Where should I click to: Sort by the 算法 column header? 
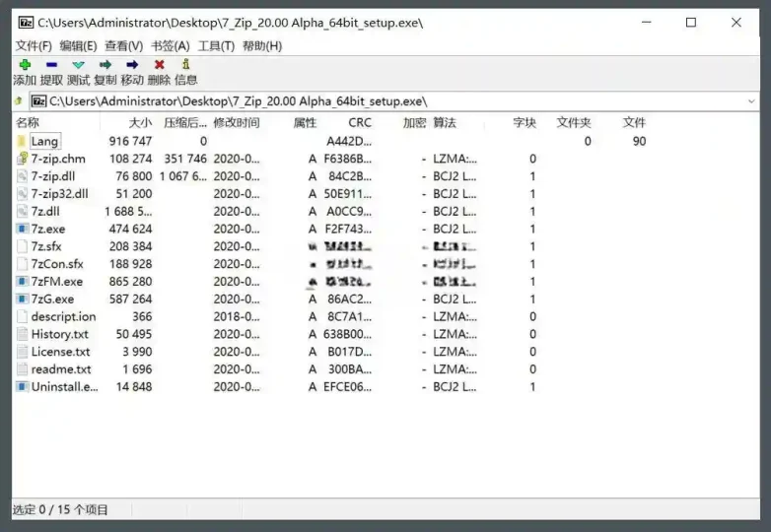coord(445,123)
